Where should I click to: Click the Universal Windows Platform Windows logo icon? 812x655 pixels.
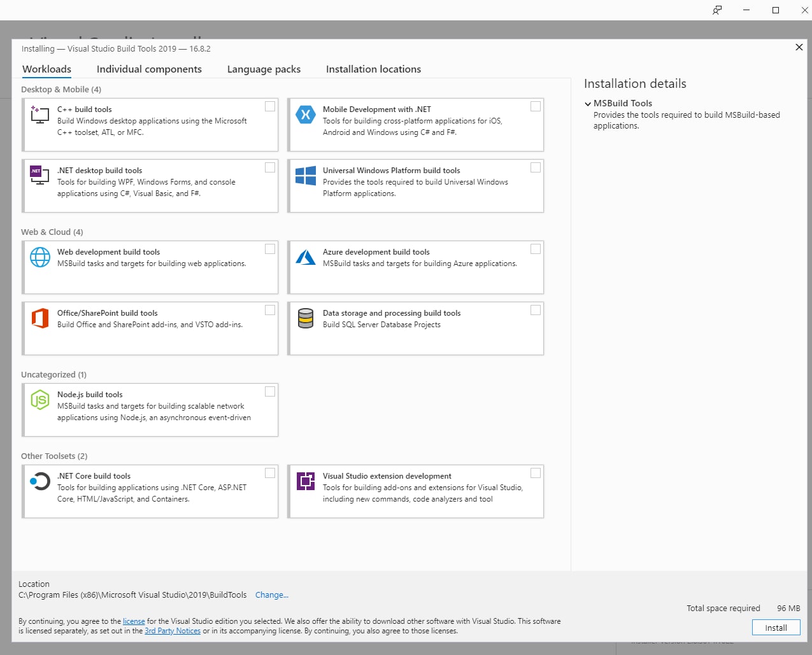point(306,176)
